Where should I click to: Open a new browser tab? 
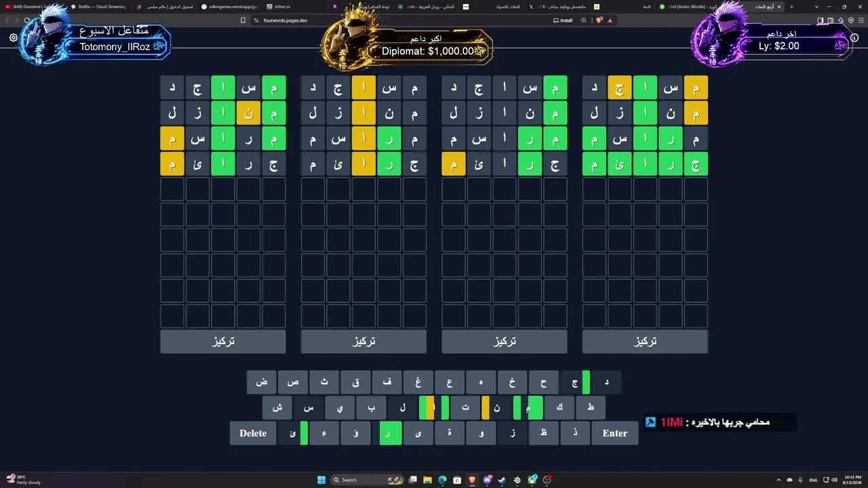click(x=791, y=6)
